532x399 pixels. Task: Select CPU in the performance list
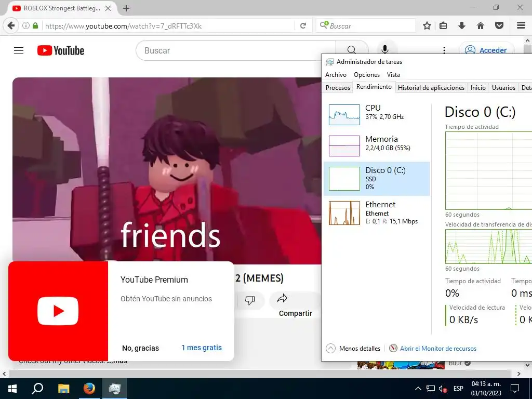tap(377, 114)
